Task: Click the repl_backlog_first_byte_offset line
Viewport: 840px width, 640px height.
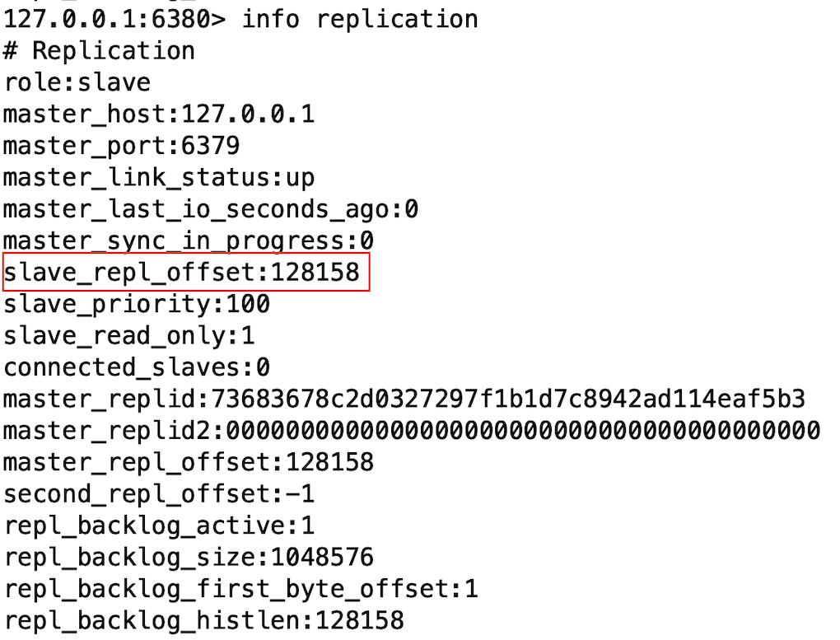Action: [240, 589]
